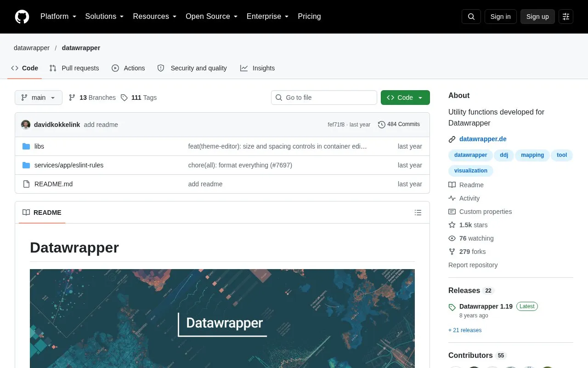588x368 pixels.
Task: Open the 484 Commits link
Action: pos(399,124)
